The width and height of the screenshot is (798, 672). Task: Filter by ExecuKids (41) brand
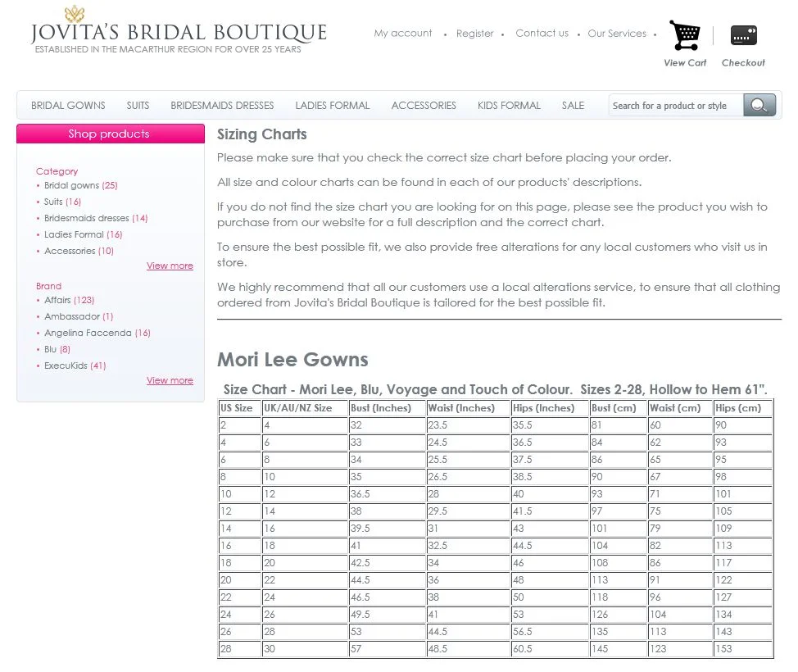point(75,365)
